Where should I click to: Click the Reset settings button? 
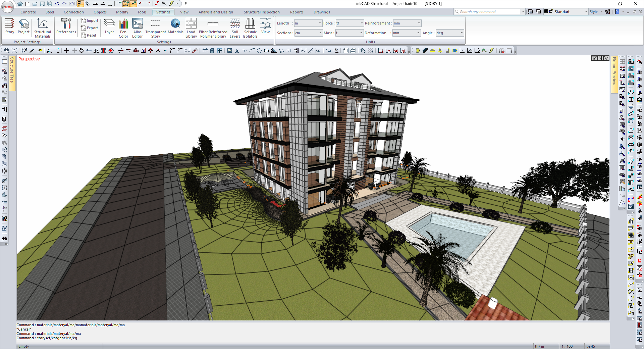point(89,35)
